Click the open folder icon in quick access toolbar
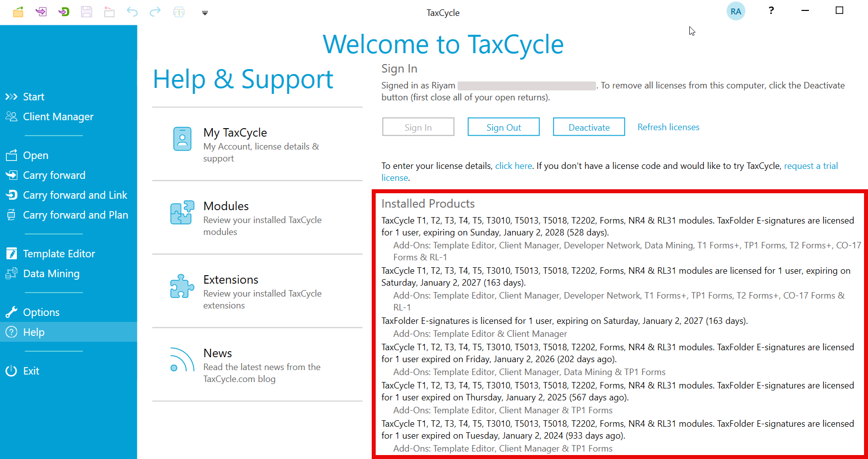The height and width of the screenshot is (459, 868). click(x=18, y=12)
